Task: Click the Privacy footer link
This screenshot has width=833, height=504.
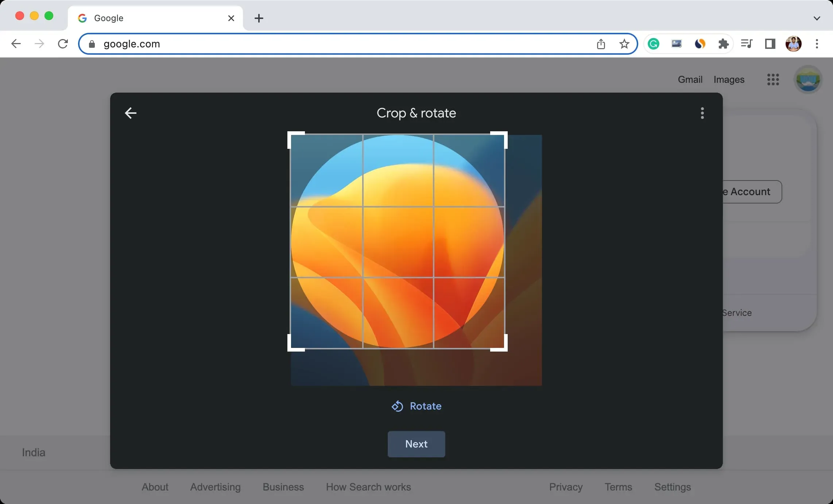Action: pos(566,487)
